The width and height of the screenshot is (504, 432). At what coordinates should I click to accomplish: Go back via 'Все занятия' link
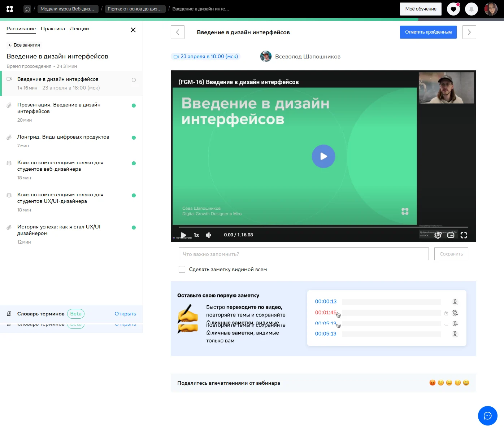point(24,45)
